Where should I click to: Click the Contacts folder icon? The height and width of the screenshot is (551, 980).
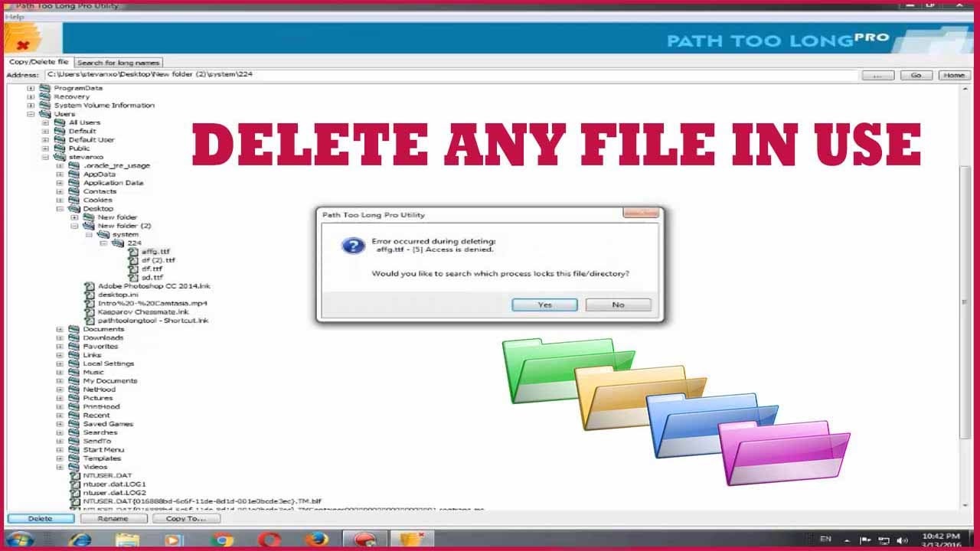(74, 191)
